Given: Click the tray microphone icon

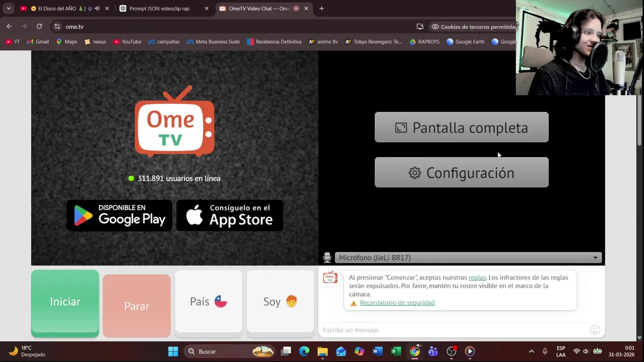Looking at the screenshot, I should pos(545,351).
